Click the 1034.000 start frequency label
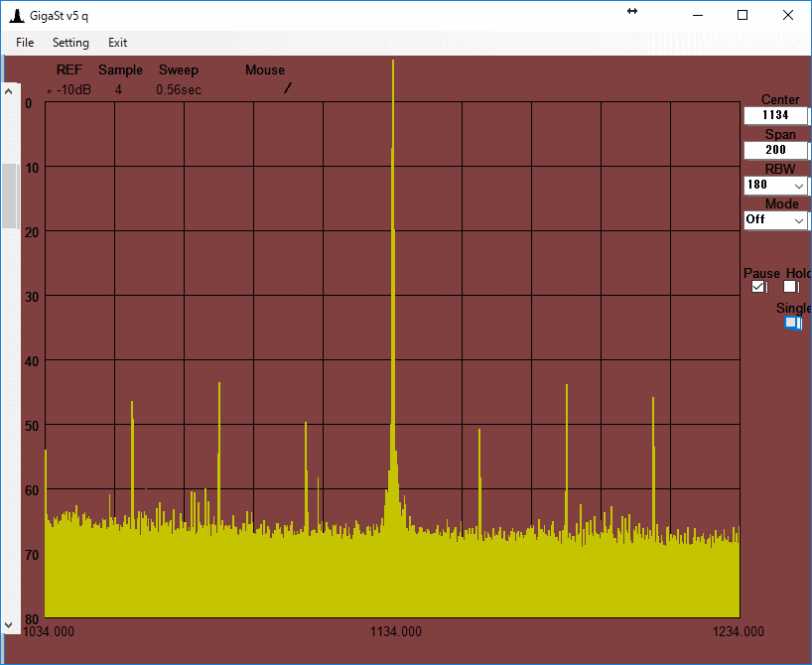 point(49,631)
